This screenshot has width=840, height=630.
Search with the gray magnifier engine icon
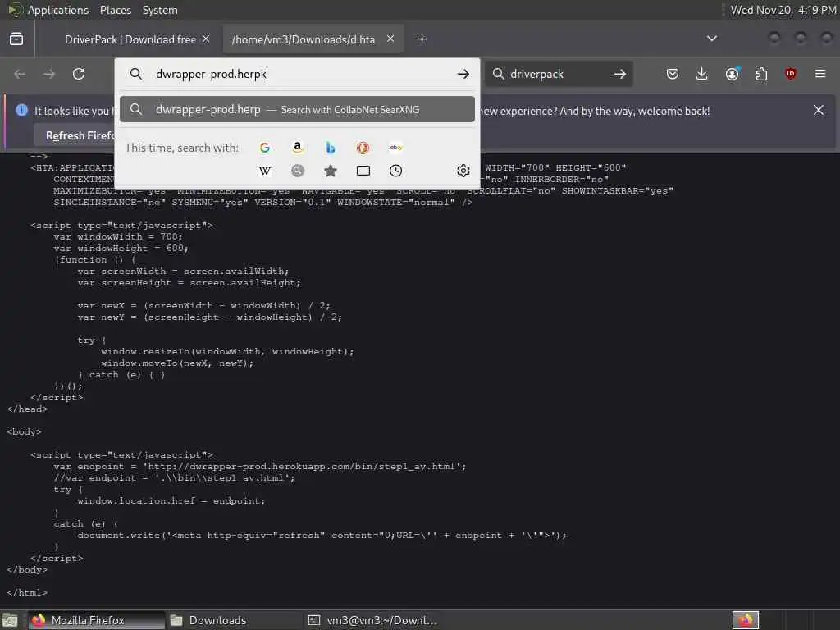pos(297,171)
